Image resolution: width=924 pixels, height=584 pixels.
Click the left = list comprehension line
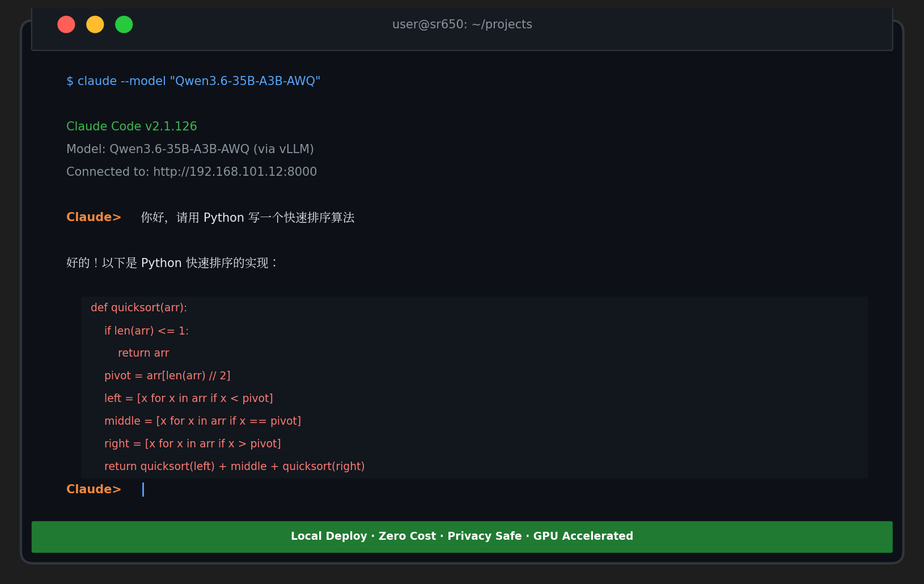189,399
